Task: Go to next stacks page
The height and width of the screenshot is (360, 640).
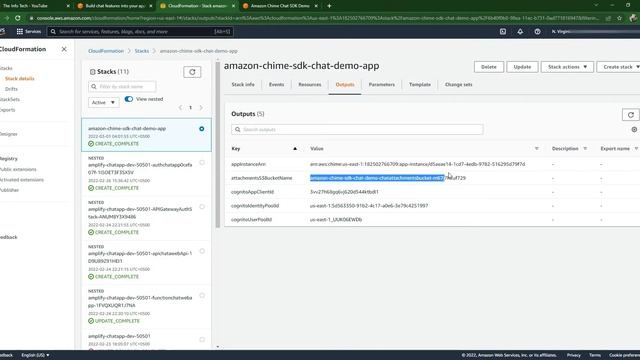Action: click(x=201, y=108)
